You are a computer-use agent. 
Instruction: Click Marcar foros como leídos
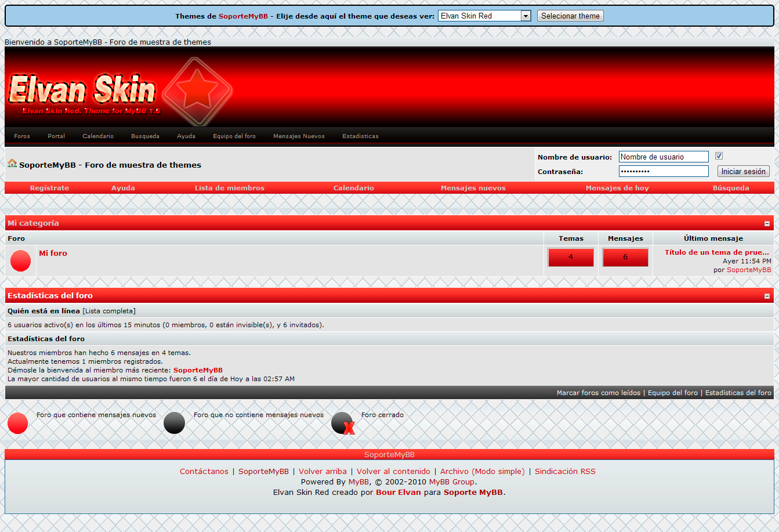pos(599,393)
